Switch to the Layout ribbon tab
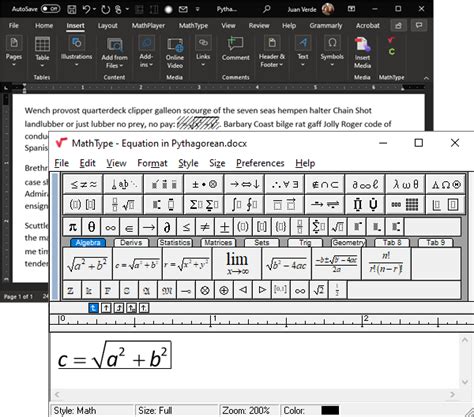This screenshot has width=474, height=417. [107, 26]
